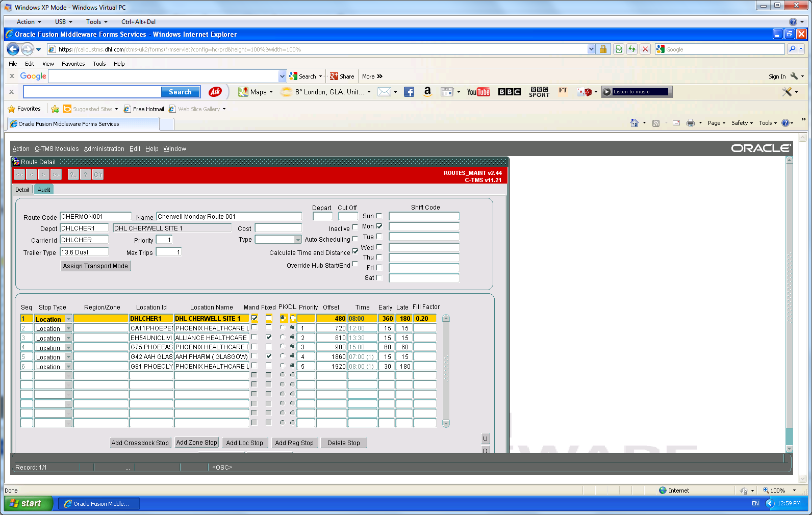Expand the Maps dropdown in Ask toolbar

coord(271,92)
